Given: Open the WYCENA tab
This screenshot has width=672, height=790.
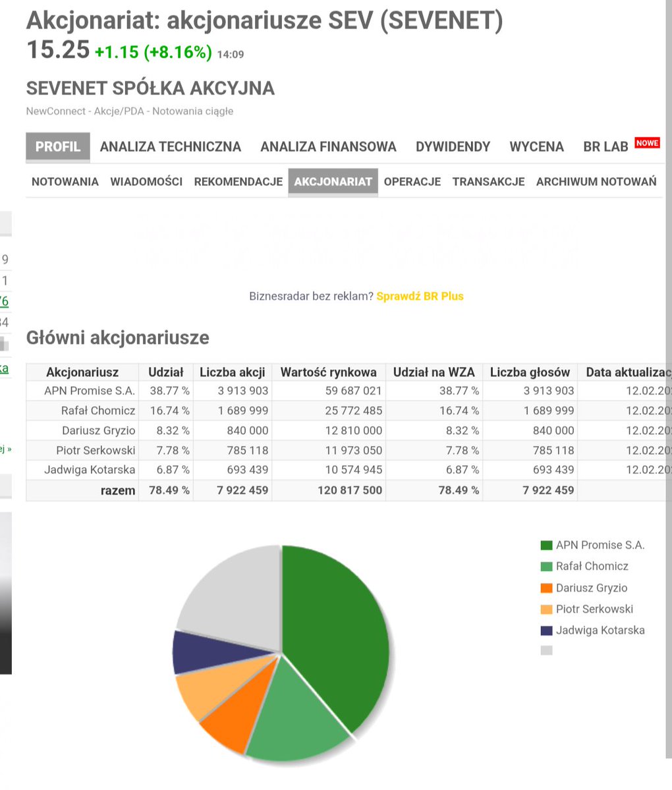Looking at the screenshot, I should click(536, 147).
